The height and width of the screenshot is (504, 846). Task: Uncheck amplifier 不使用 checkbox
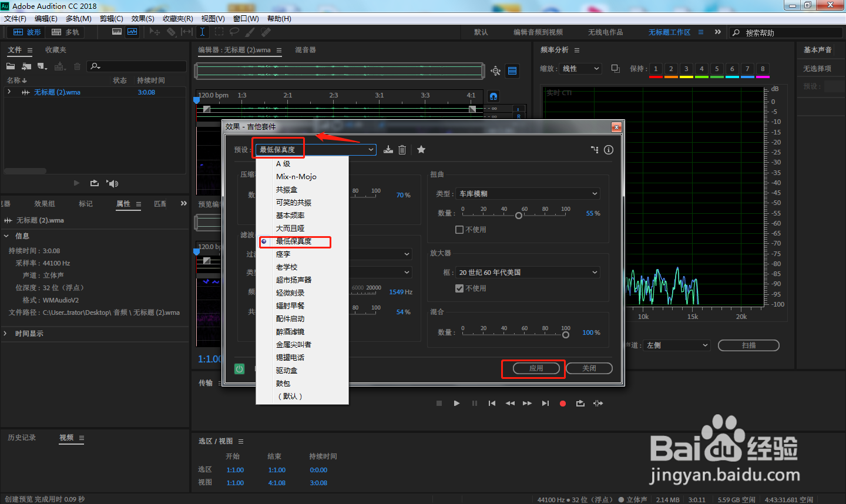click(x=459, y=288)
